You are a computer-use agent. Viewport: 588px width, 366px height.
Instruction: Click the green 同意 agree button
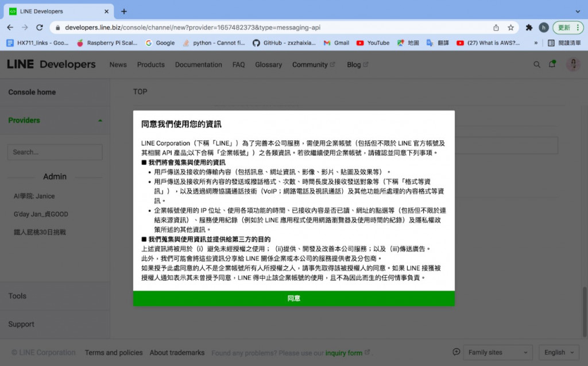click(293, 298)
